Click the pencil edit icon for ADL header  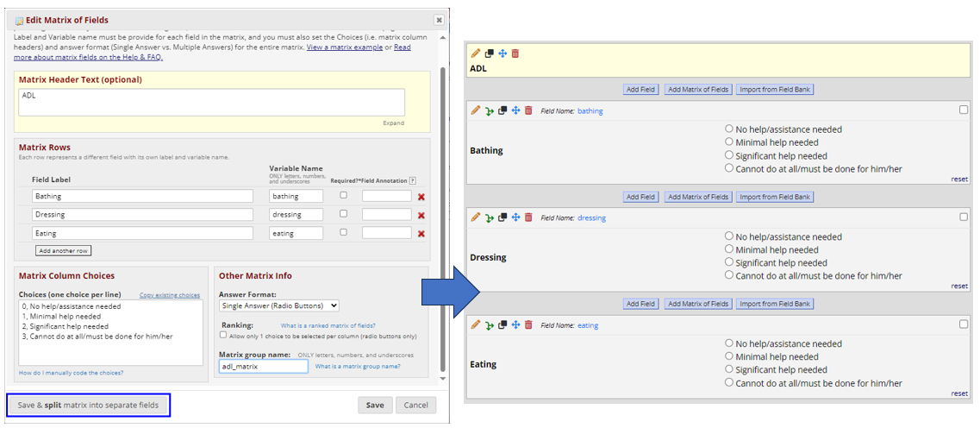476,53
